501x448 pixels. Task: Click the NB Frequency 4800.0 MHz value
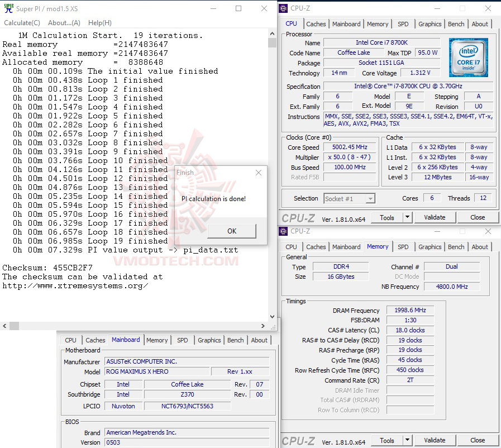452,287
